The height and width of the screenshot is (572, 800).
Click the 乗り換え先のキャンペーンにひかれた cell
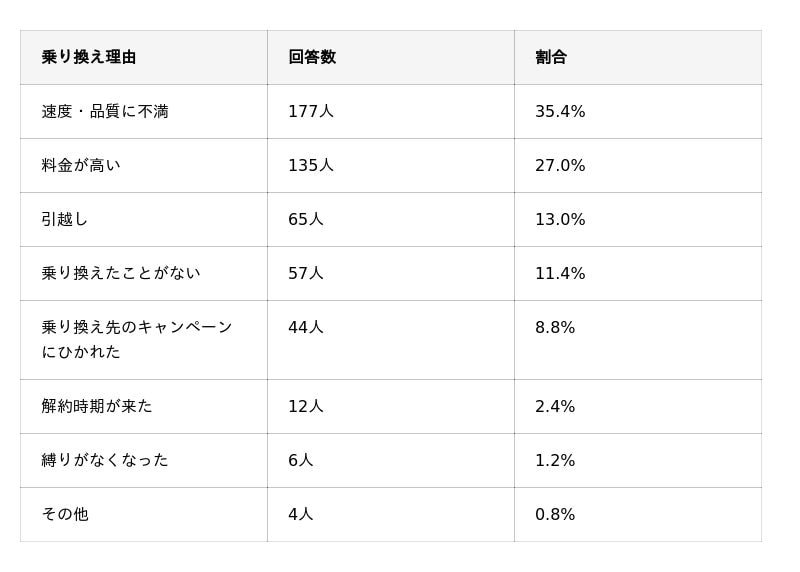pyautogui.click(x=137, y=339)
